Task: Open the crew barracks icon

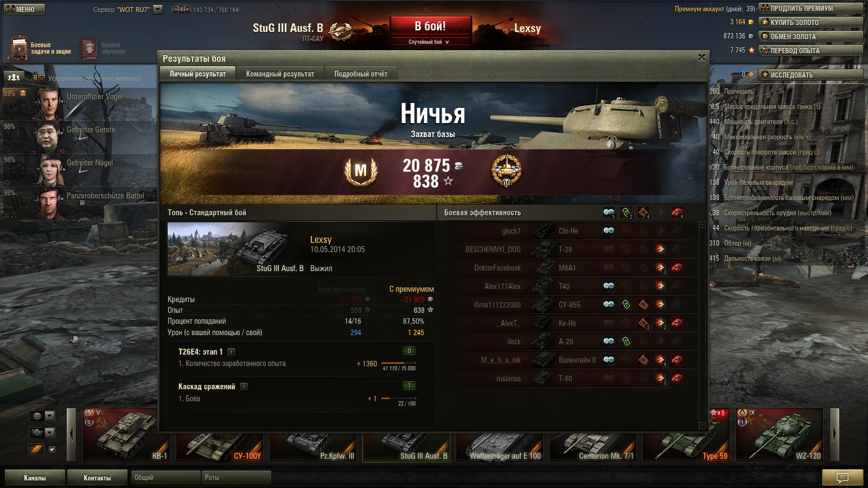Action: [x=14, y=77]
